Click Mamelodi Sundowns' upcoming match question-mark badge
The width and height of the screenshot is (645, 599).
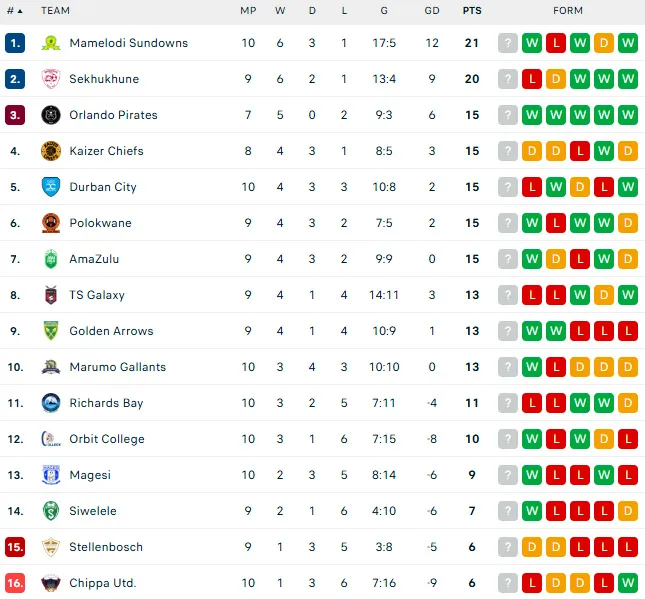pyautogui.click(x=508, y=43)
